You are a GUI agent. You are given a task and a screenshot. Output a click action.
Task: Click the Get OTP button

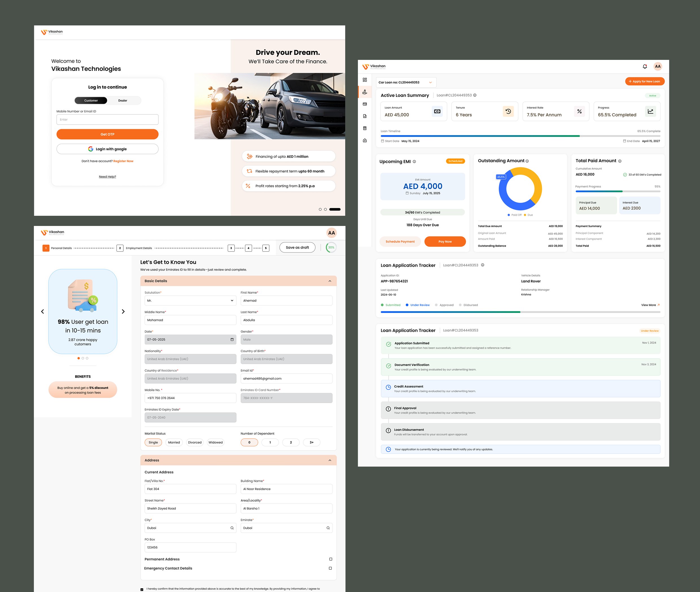(107, 134)
